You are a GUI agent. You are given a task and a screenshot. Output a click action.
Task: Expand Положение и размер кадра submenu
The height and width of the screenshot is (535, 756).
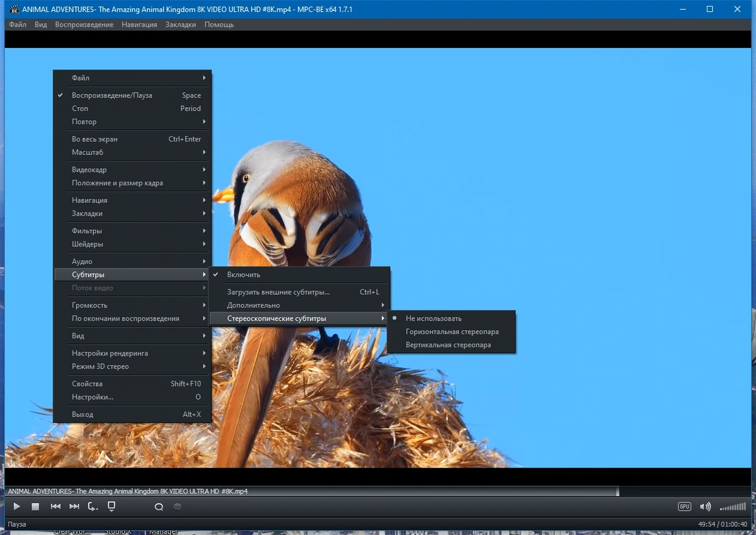pyautogui.click(x=132, y=183)
